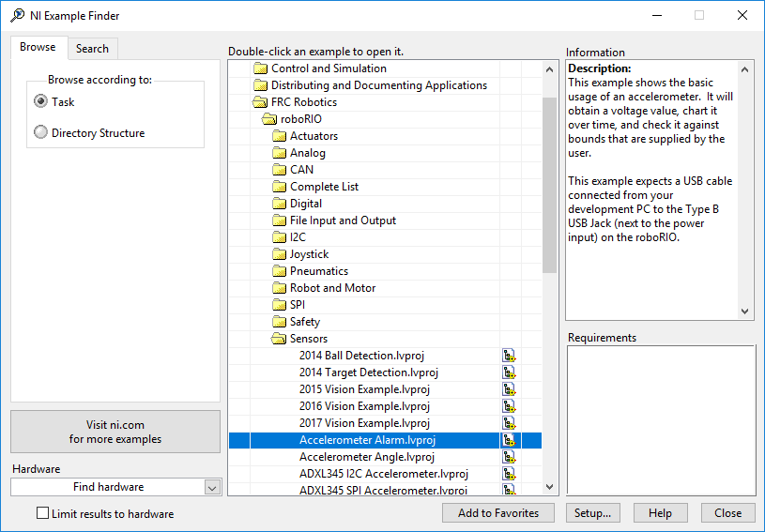Click the Pneumatics folder icon
The image size is (765, 532).
coord(279,271)
